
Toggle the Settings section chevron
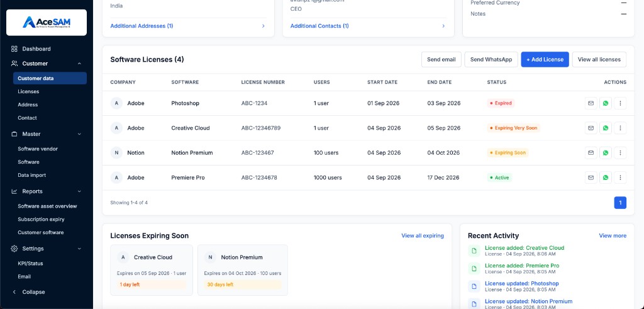[79, 249]
